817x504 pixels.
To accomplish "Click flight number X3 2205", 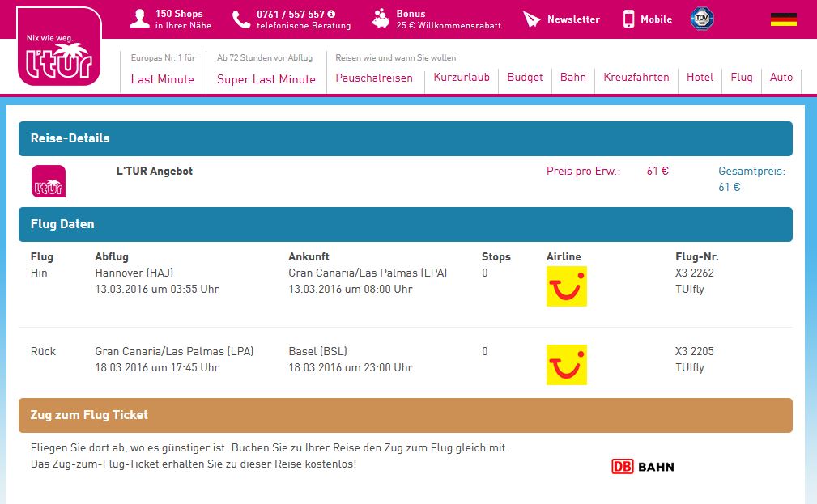I will coord(695,351).
